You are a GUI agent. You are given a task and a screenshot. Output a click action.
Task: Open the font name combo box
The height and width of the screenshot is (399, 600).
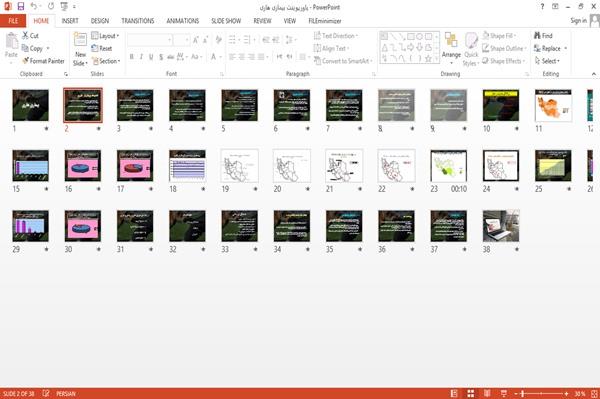pos(150,39)
